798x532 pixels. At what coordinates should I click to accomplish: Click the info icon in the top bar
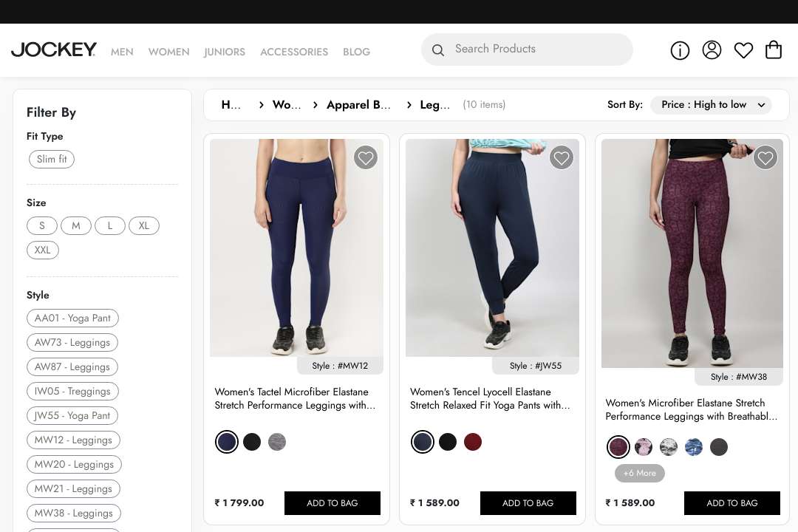[680, 50]
